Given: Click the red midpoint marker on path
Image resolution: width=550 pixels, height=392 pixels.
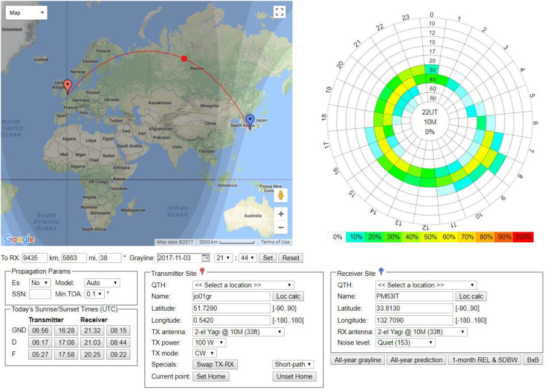Looking at the screenshot, I should (184, 58).
